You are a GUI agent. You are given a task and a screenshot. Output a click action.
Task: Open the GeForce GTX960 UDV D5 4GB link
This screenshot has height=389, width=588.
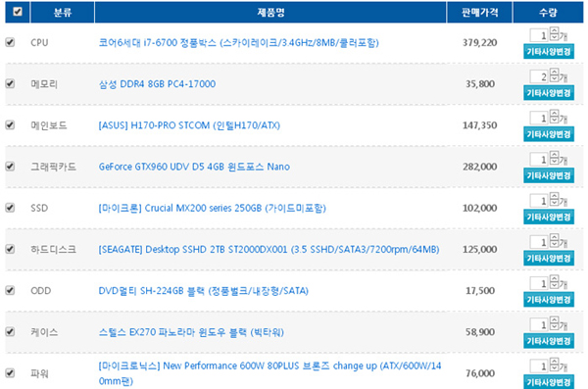click(x=194, y=167)
